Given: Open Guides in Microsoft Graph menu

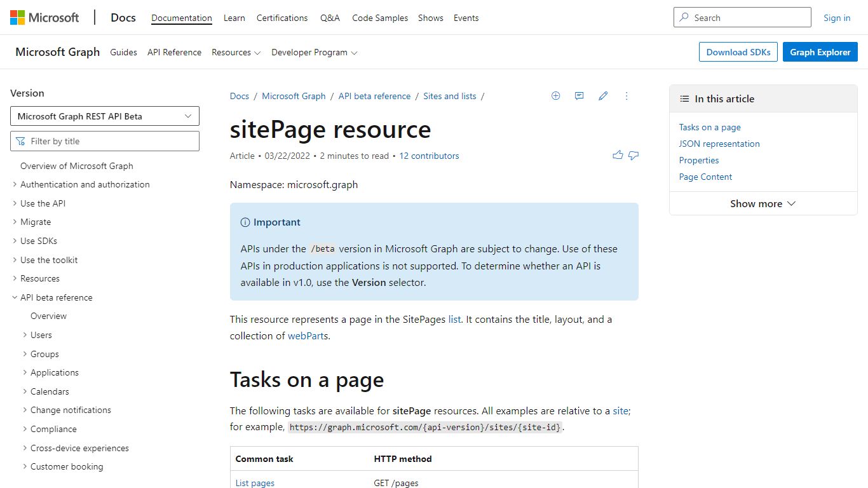Looking at the screenshot, I should coord(123,52).
